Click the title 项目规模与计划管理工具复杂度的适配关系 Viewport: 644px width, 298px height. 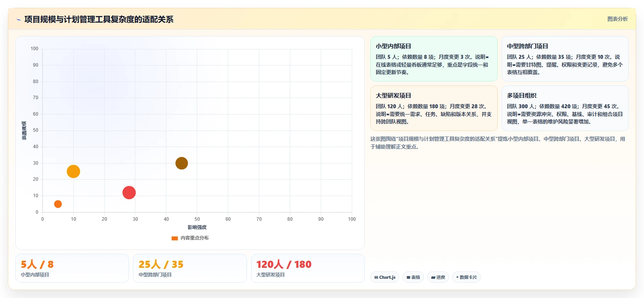point(99,20)
